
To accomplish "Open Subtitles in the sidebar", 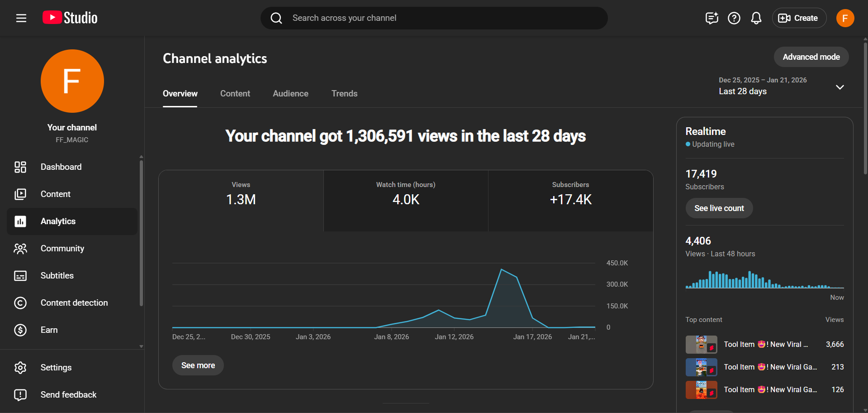I will 57,276.
